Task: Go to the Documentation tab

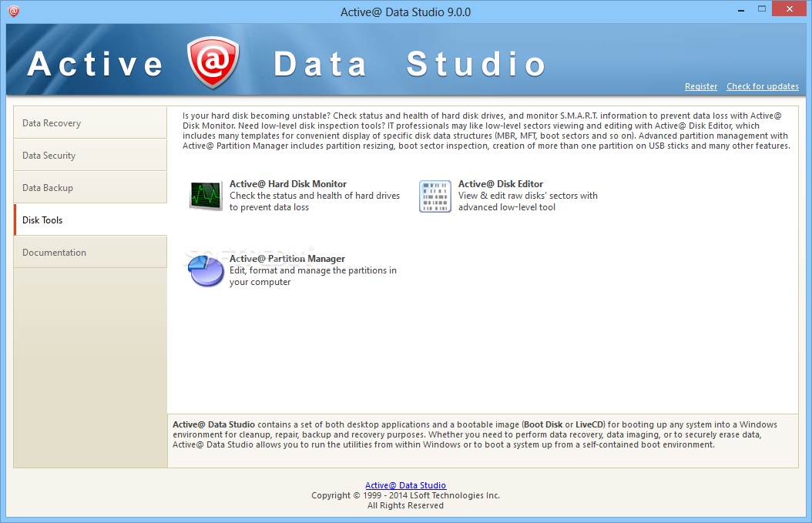Action: click(x=91, y=252)
